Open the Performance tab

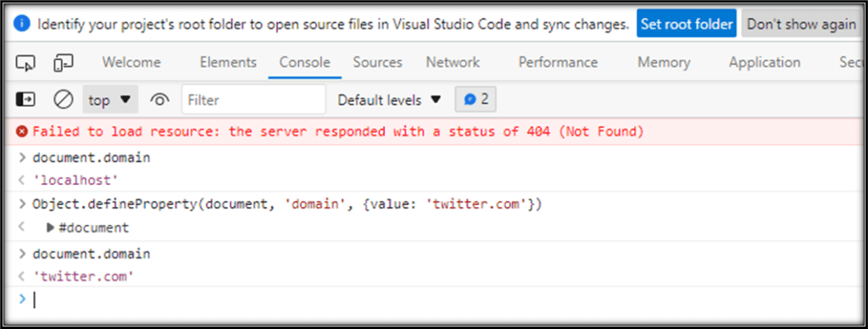[x=558, y=63]
